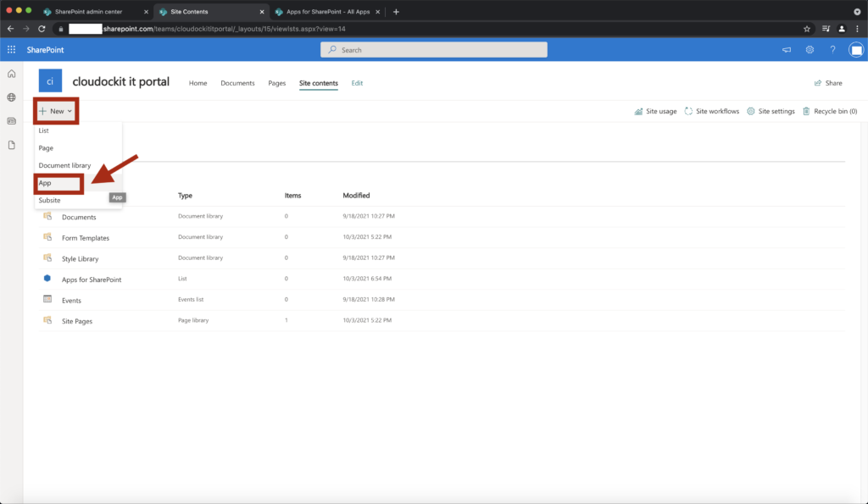Screen dimensions: 868x504
Task: Sort by the Type column header
Action: 185,196
